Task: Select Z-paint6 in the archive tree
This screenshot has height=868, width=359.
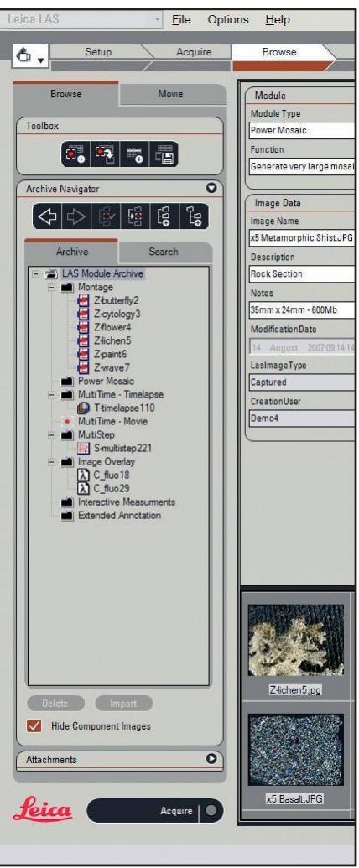Action: (111, 354)
